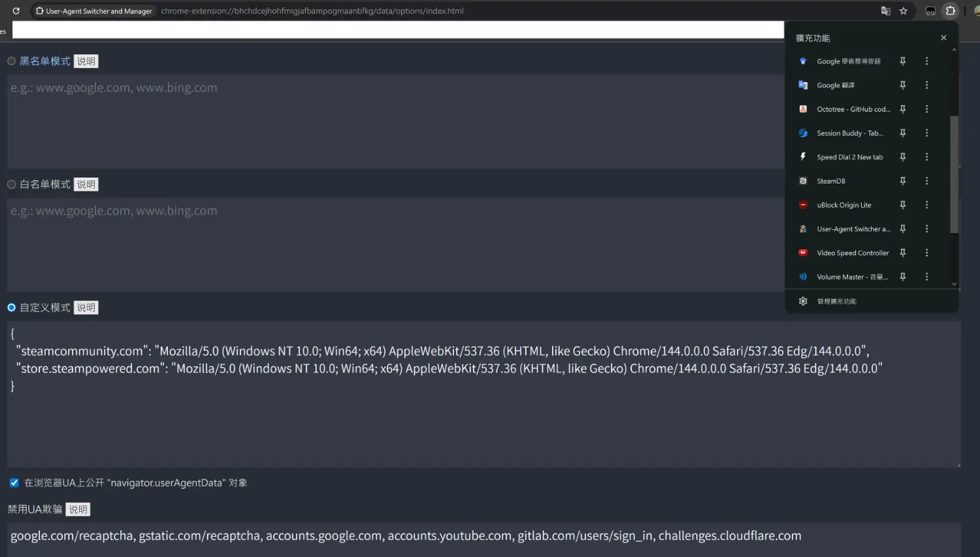The height and width of the screenshot is (557, 980).
Task: Select the 黑名单模式 radio button
Action: (x=12, y=61)
